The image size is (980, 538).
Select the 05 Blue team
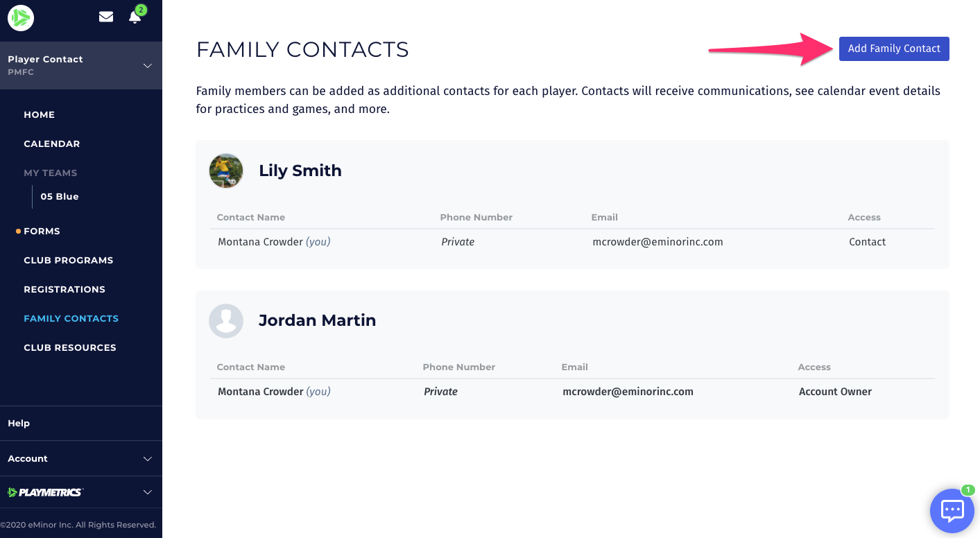click(60, 196)
